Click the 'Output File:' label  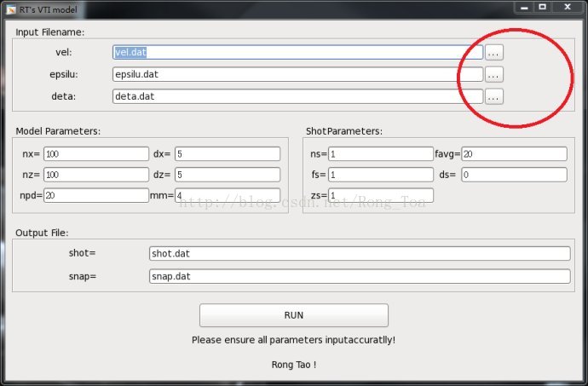coord(42,233)
